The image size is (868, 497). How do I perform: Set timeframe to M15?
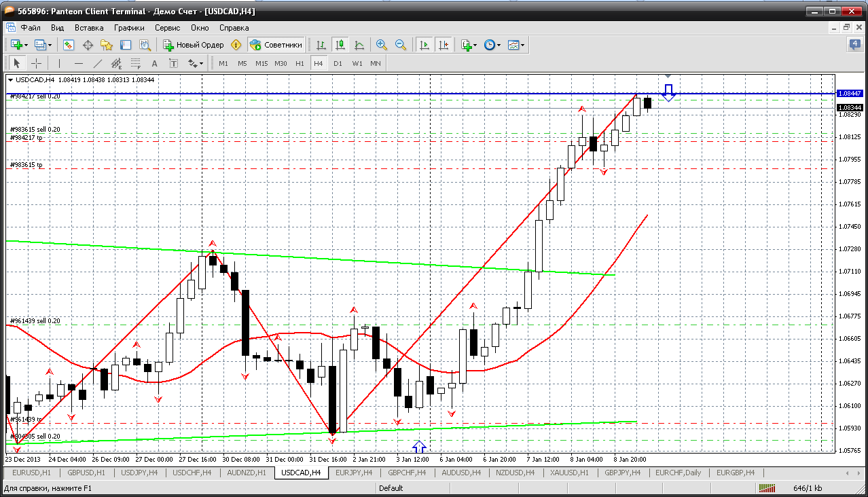tap(261, 63)
